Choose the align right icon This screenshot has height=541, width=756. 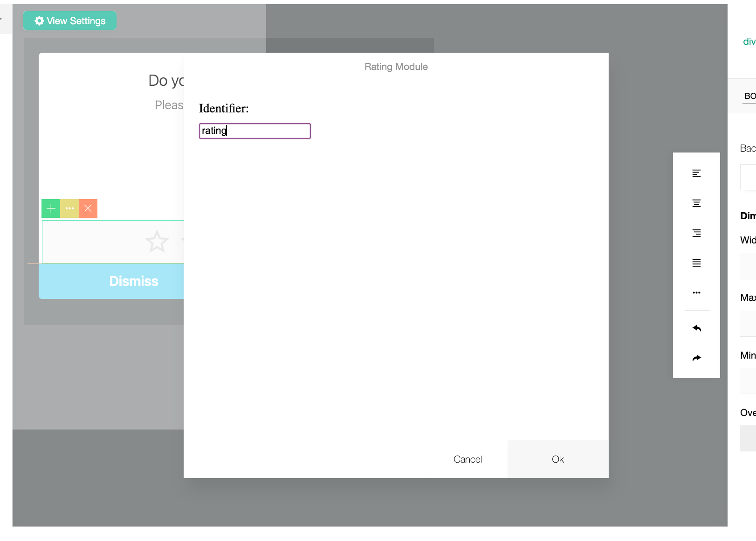click(696, 233)
